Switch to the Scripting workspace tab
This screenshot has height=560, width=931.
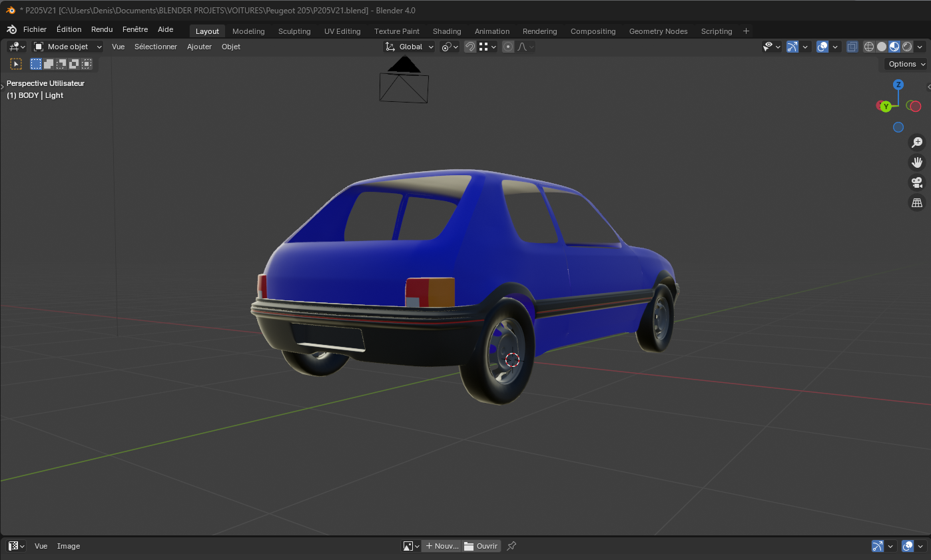(x=717, y=31)
